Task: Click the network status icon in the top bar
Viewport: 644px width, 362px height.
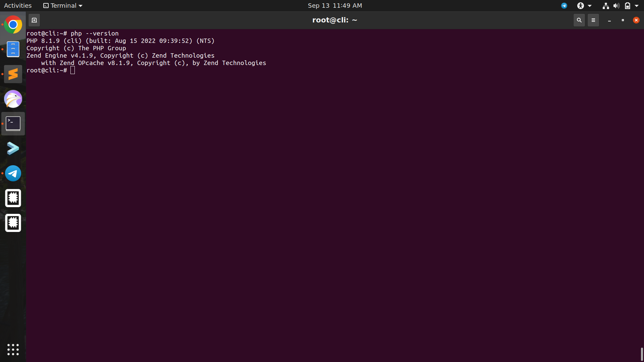Action: tap(605, 5)
